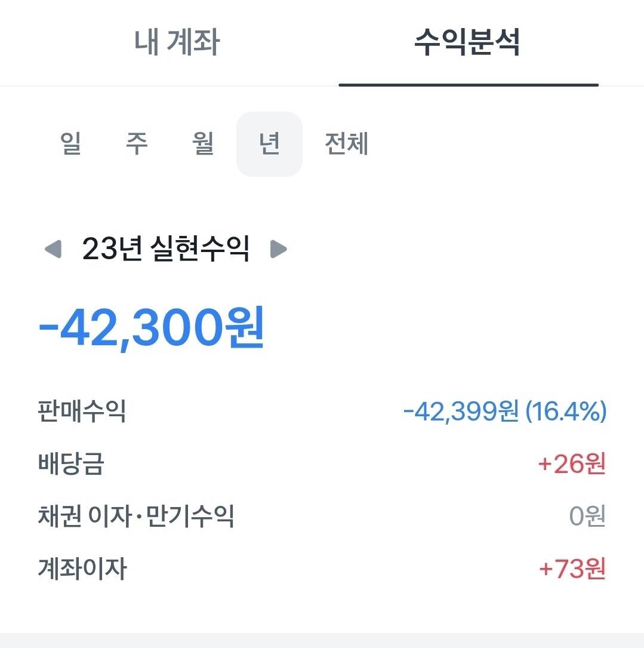
Task: Open 판매수익 row details
Action: (322, 411)
